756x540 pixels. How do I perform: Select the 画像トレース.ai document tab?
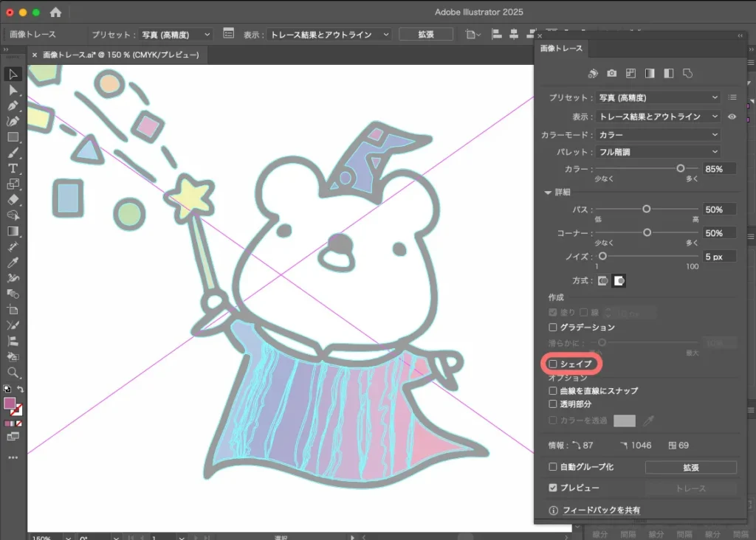click(120, 55)
